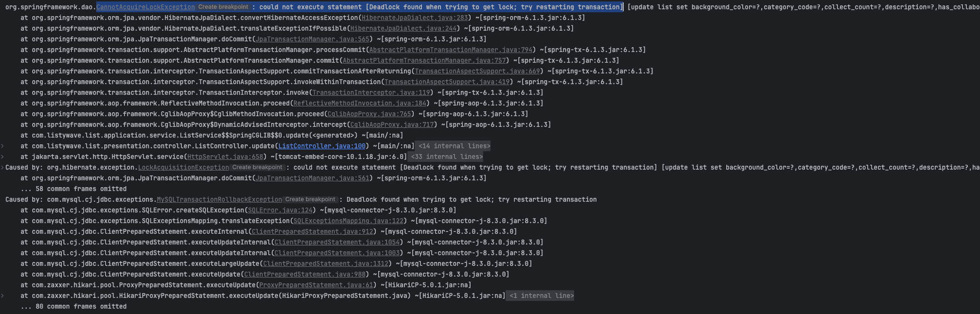This screenshot has height=314, width=980.
Task: Expand fold arrow beside ListController.update line
Action: [2, 146]
